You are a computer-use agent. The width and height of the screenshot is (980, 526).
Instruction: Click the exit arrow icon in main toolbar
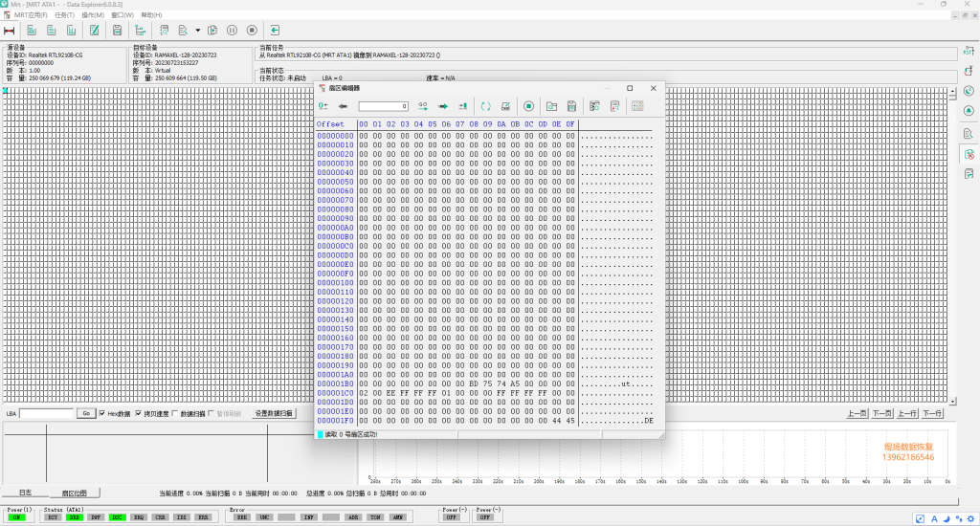click(x=275, y=30)
